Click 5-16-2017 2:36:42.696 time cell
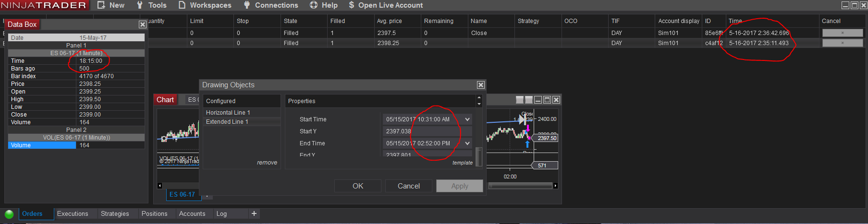 click(x=759, y=33)
